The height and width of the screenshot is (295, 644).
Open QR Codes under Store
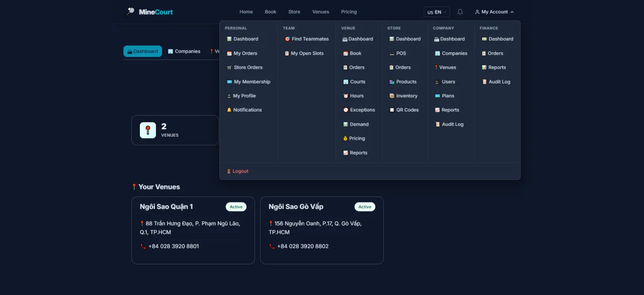404,110
